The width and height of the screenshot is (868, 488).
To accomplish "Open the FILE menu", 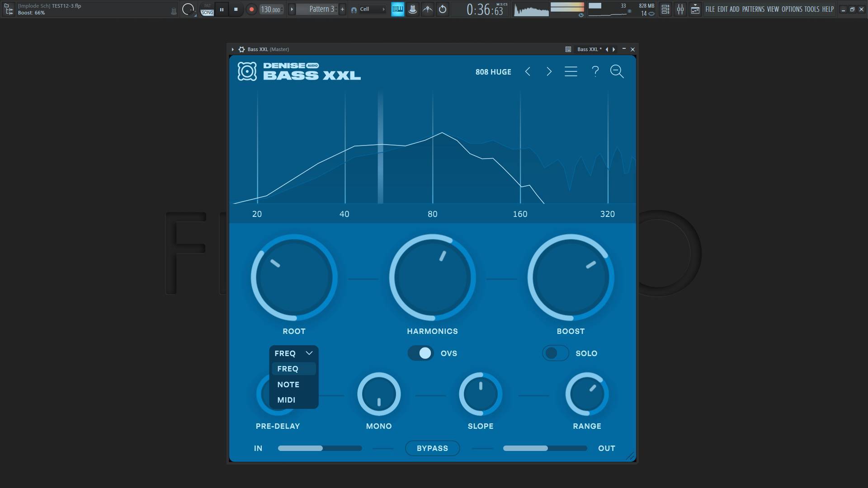I will coord(710,9).
